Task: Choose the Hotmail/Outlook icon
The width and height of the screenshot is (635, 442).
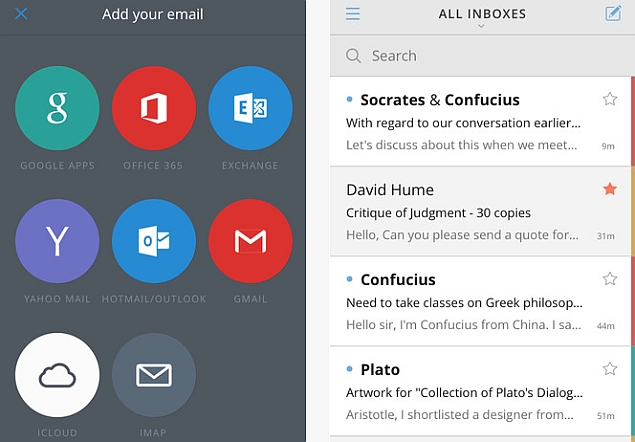Action: pos(154,241)
